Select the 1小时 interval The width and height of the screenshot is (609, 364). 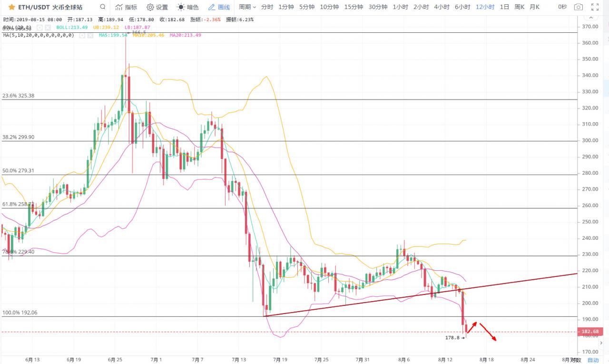401,7
